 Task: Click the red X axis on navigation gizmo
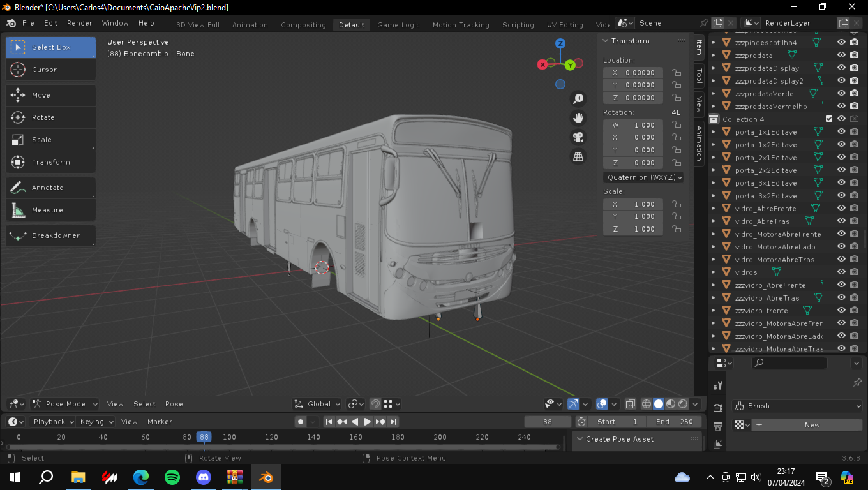(x=542, y=64)
